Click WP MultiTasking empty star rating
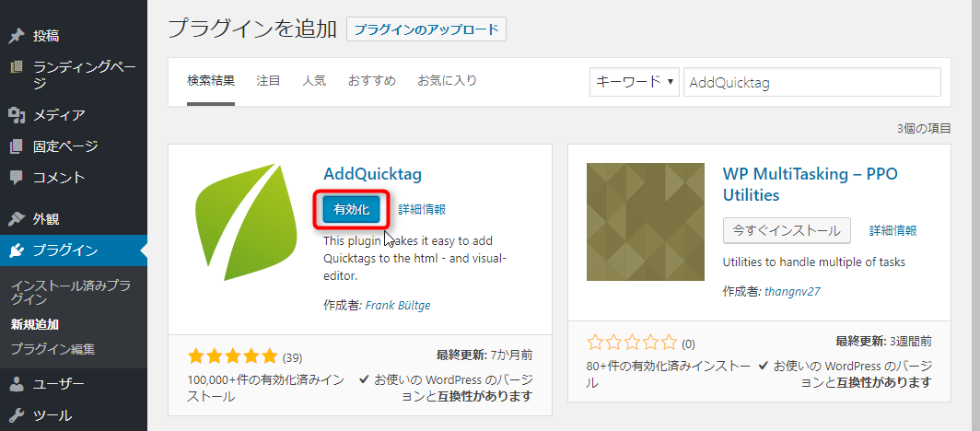This screenshot has height=431, width=980. (632, 343)
